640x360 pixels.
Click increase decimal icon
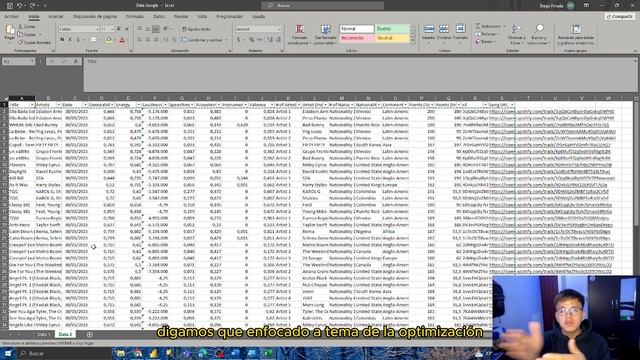pos(270,40)
